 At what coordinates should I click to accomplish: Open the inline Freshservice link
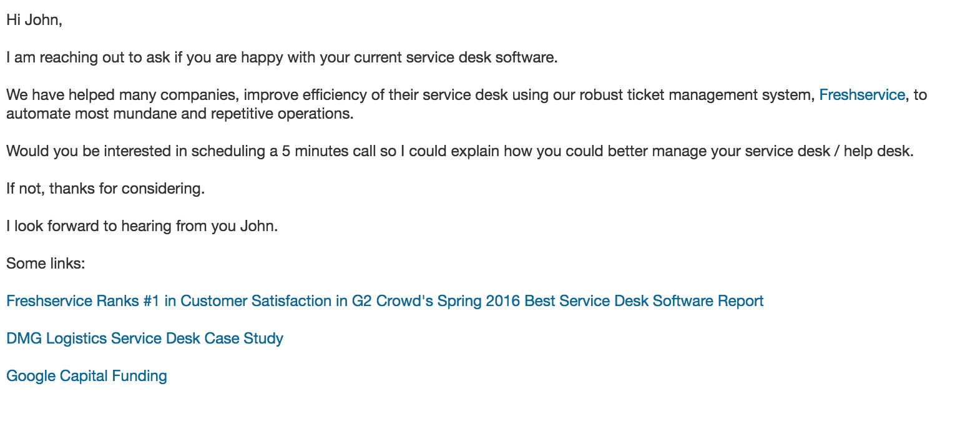point(861,95)
